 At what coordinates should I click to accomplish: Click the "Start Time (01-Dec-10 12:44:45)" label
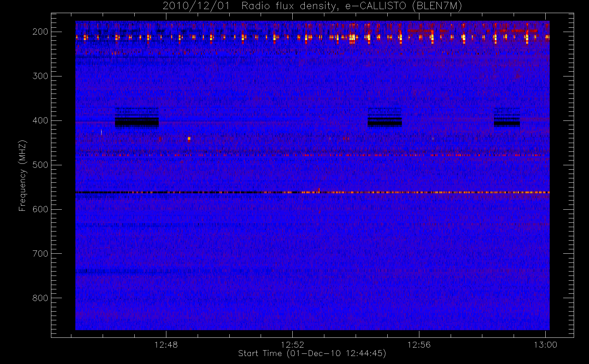click(312, 353)
